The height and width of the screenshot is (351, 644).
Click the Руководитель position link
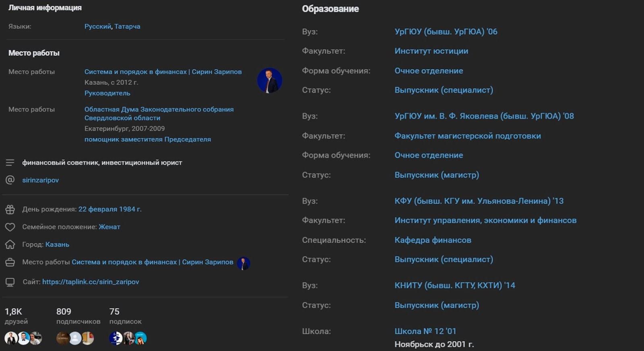pyautogui.click(x=107, y=93)
